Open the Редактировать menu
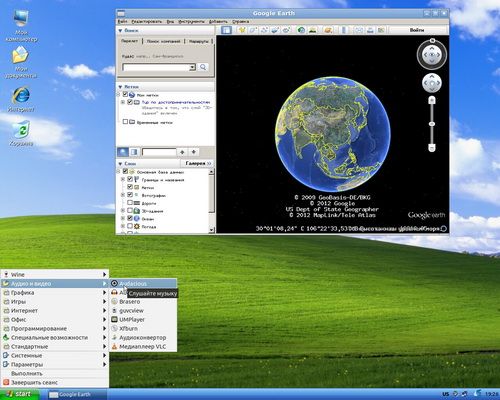The image size is (500, 400). point(146,21)
